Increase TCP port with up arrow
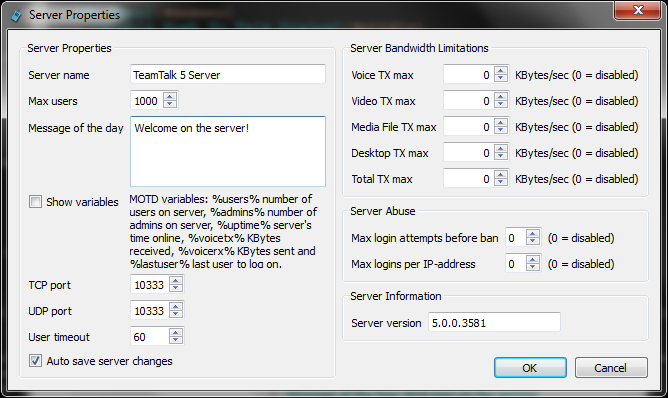Image resolution: width=668 pixels, height=398 pixels. click(x=176, y=280)
